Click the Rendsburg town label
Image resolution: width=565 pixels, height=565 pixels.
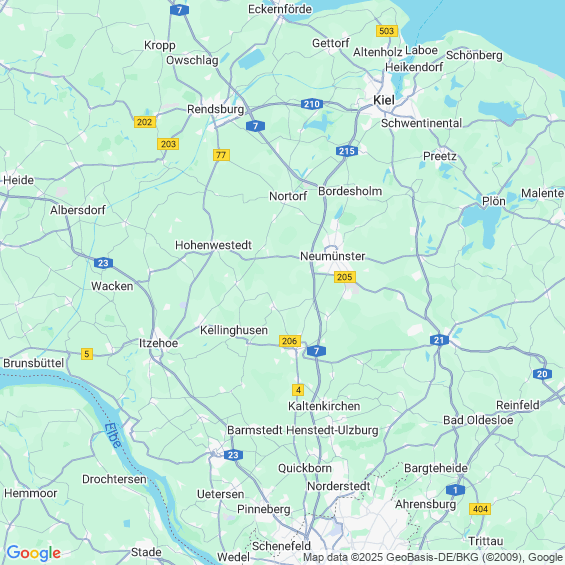tap(215, 109)
